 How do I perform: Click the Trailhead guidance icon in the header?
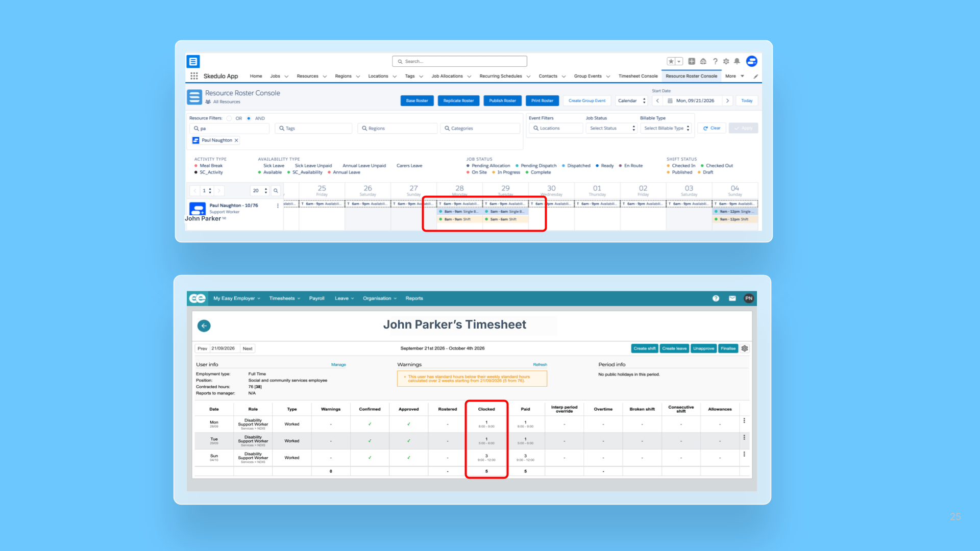703,61
